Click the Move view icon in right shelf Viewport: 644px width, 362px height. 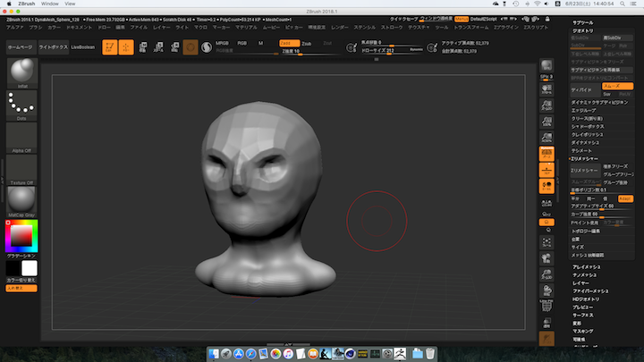(x=547, y=258)
